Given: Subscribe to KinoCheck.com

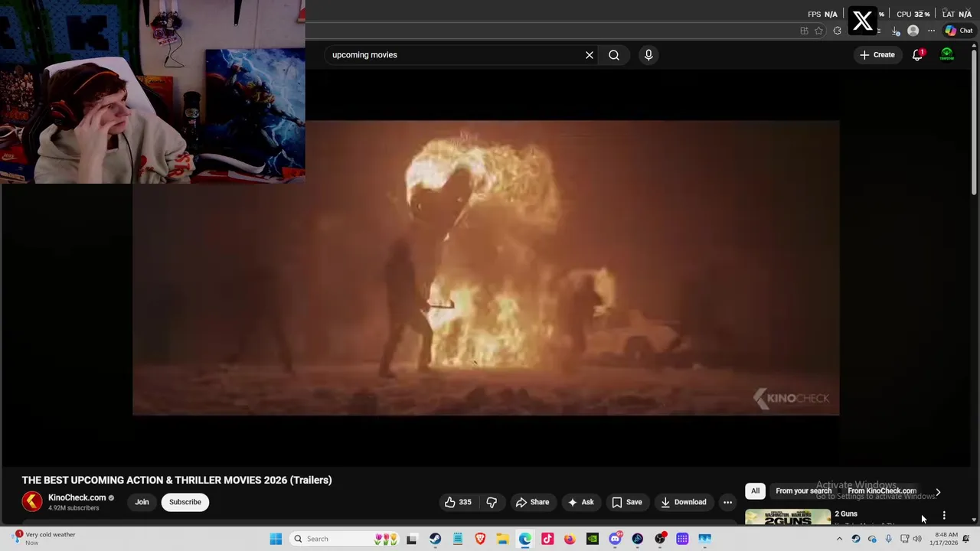Looking at the screenshot, I should [185, 502].
